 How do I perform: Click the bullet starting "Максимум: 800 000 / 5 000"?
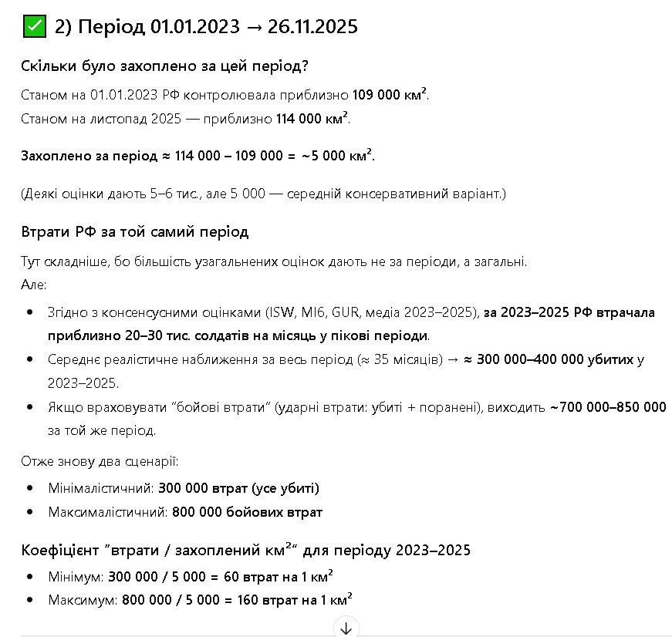[x=200, y=599]
